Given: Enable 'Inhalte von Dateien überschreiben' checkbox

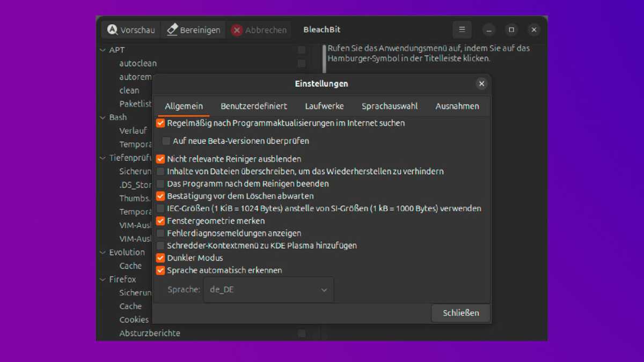Looking at the screenshot, I should (x=160, y=172).
